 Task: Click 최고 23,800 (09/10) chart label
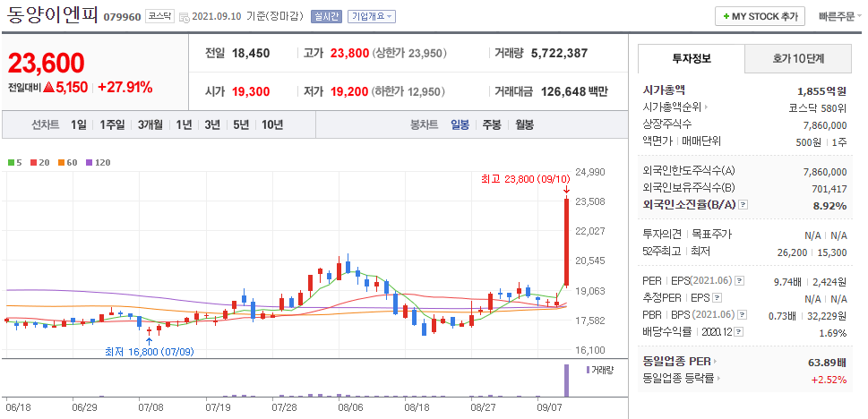click(x=525, y=179)
